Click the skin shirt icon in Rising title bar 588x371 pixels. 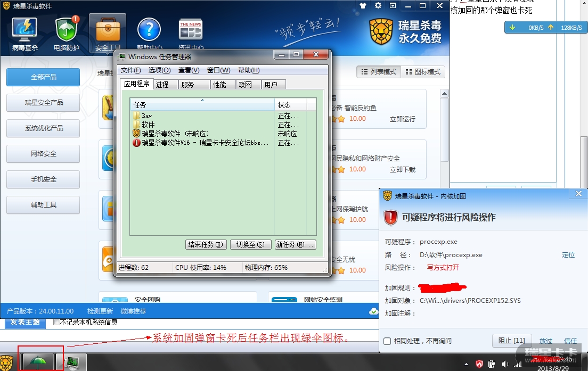[x=363, y=6]
